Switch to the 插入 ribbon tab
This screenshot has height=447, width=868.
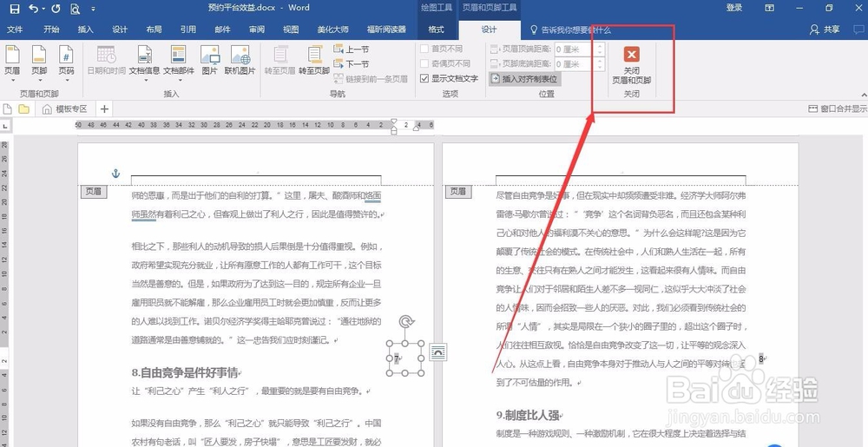[85, 30]
